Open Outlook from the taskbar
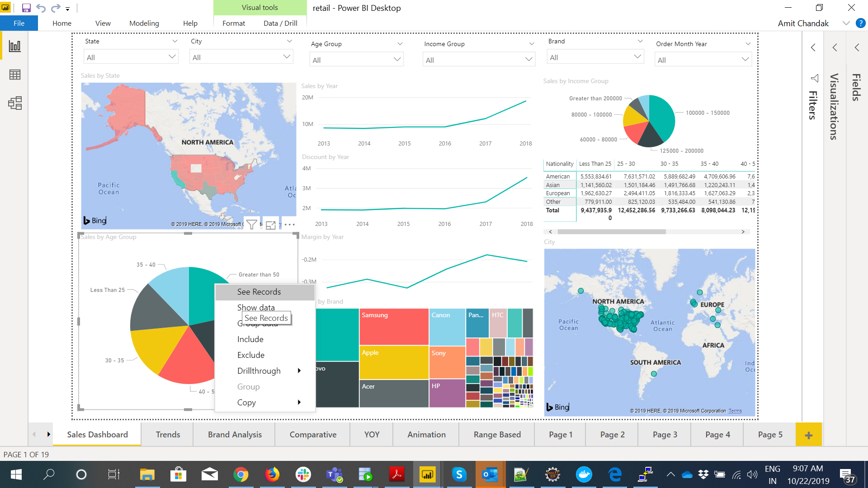The width and height of the screenshot is (868, 488). click(x=490, y=474)
